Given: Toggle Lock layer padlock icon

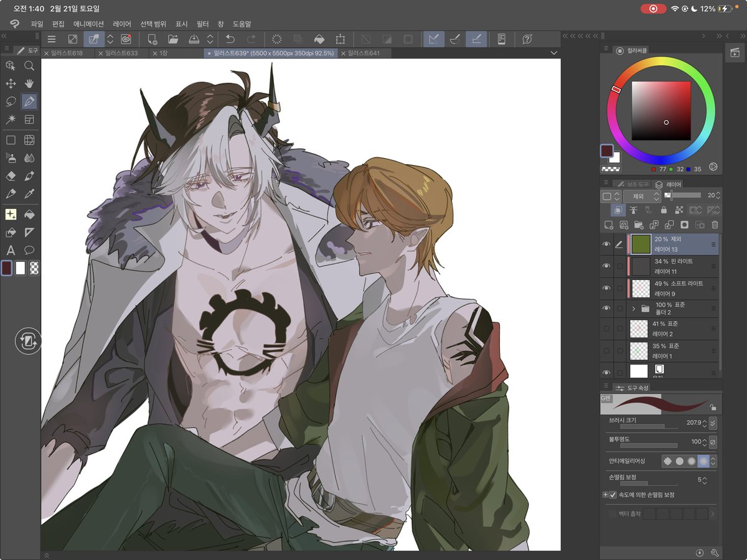Looking at the screenshot, I should coord(664,210).
